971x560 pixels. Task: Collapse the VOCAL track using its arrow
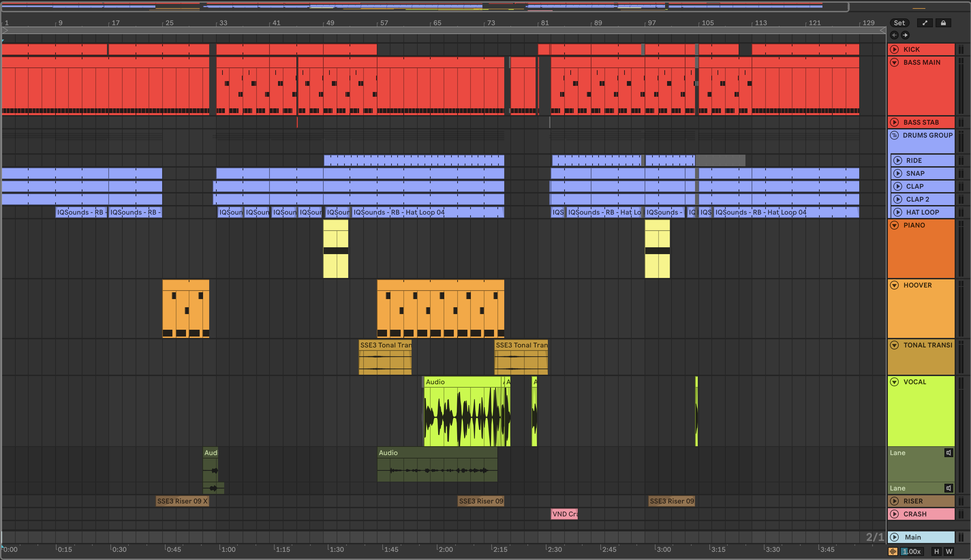894,382
